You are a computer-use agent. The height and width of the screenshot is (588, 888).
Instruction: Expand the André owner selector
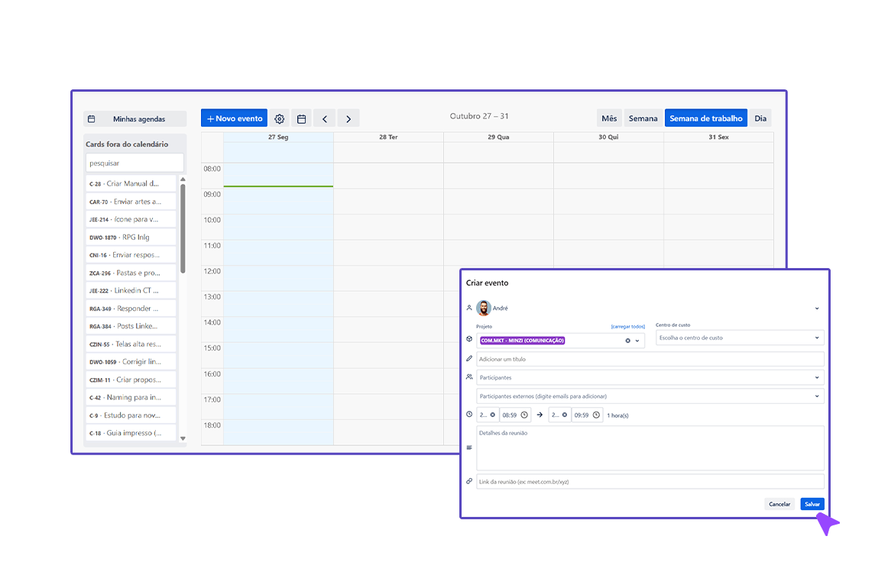(816, 309)
